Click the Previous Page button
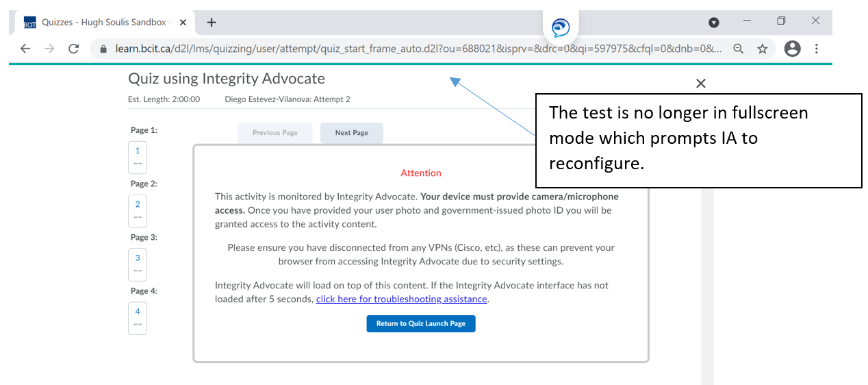Viewport: 868px width, 385px height. point(275,133)
